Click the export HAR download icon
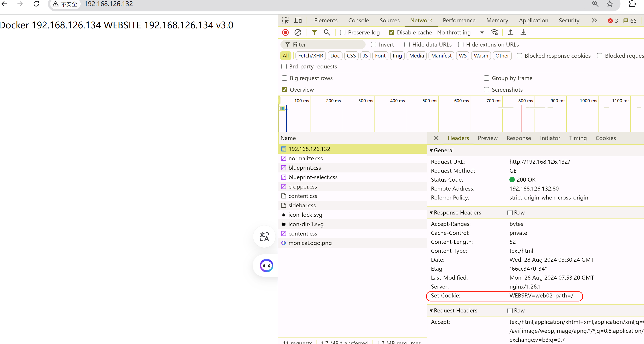Screen dimensions: 644x344 click(523, 32)
